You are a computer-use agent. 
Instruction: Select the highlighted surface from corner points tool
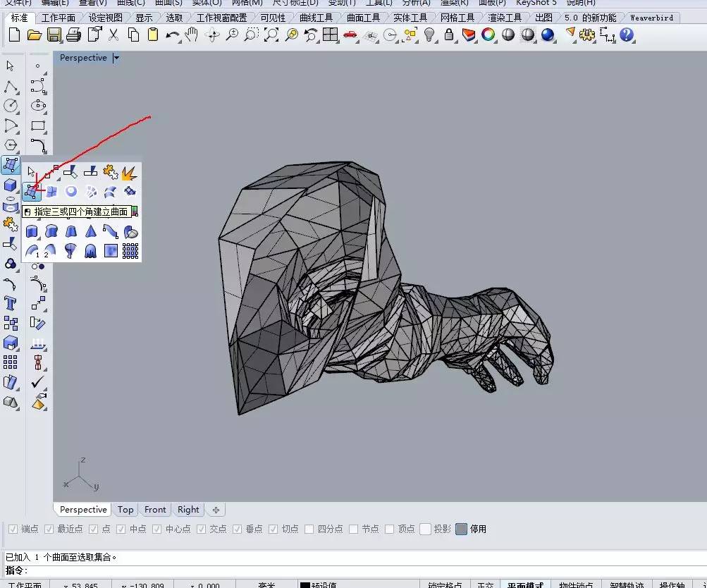click(x=32, y=191)
